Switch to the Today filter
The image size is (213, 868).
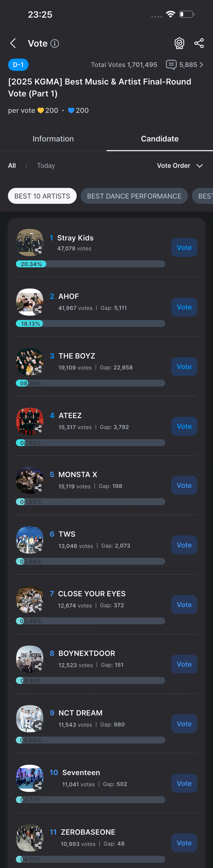[46, 165]
